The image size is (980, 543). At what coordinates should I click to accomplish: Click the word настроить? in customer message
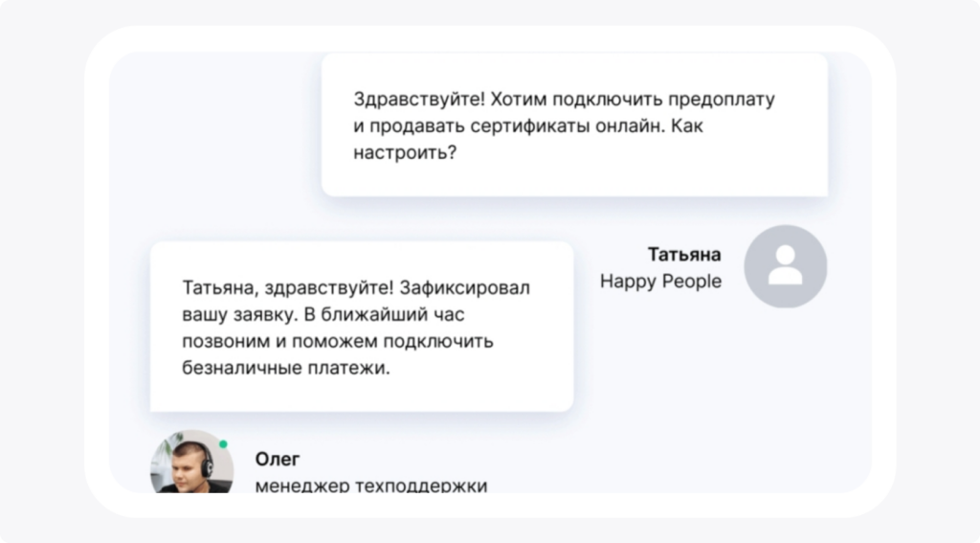(x=405, y=152)
